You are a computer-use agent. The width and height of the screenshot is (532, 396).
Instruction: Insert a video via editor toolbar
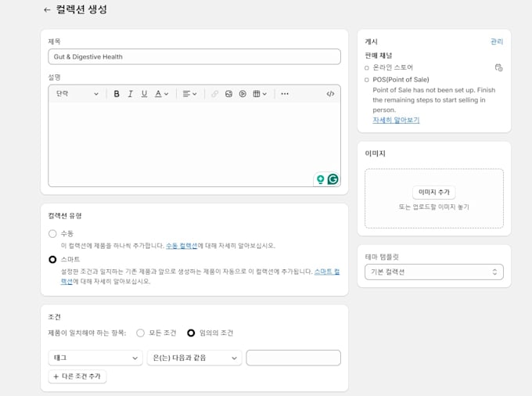[x=243, y=94]
